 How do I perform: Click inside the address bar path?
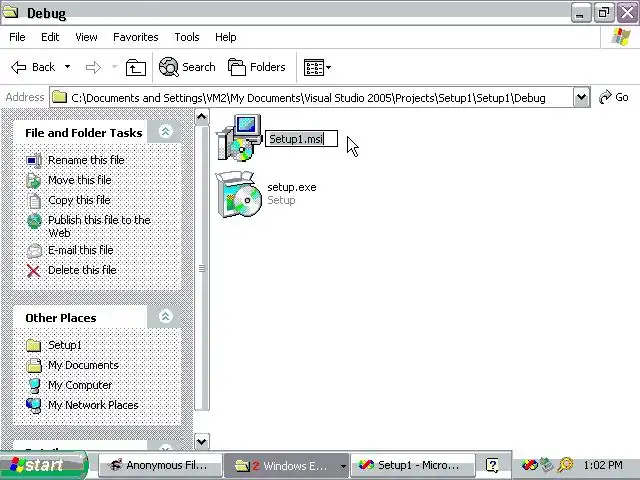[308, 98]
